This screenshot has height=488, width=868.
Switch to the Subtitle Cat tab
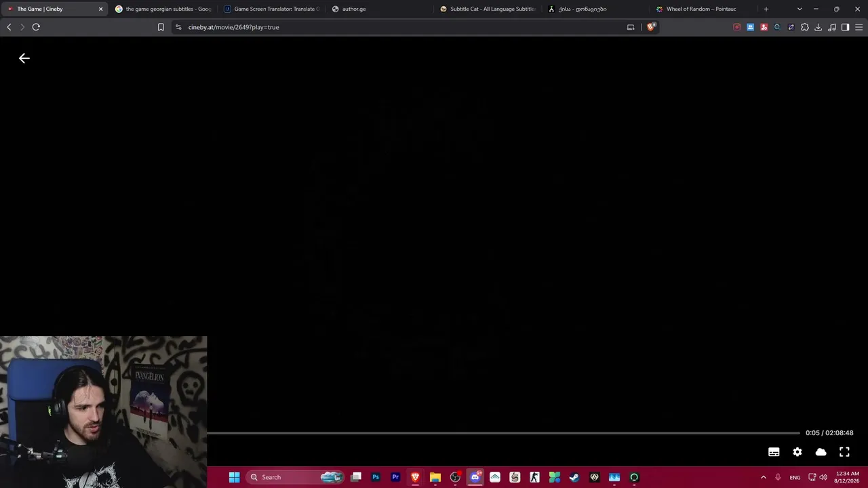coord(488,9)
